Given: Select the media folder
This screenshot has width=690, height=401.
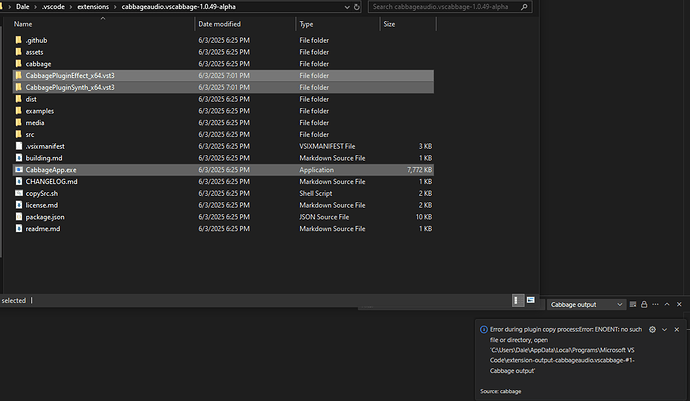Looking at the screenshot, I should click(x=223, y=122).
